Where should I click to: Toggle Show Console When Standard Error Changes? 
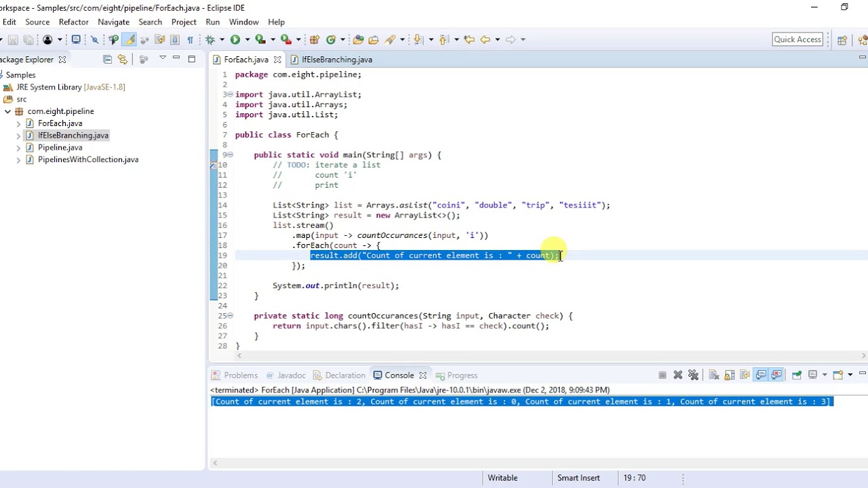[x=776, y=375]
